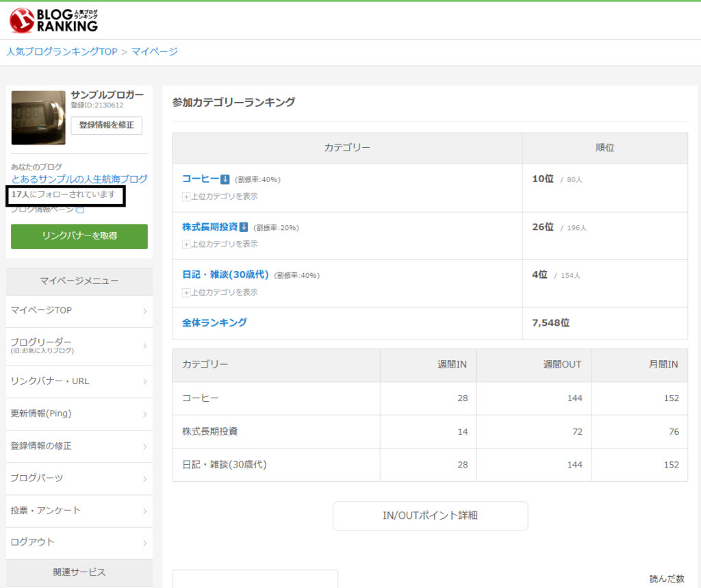701x588 pixels.
Task: Expand 上位カテゴリを表示 under 株式長期投資
Action: pos(220,244)
